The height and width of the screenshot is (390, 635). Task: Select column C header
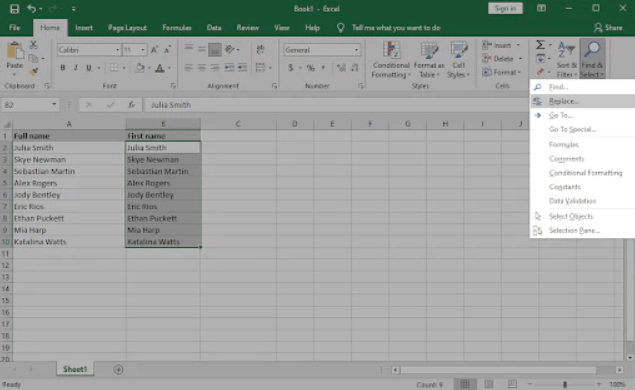[x=238, y=124]
